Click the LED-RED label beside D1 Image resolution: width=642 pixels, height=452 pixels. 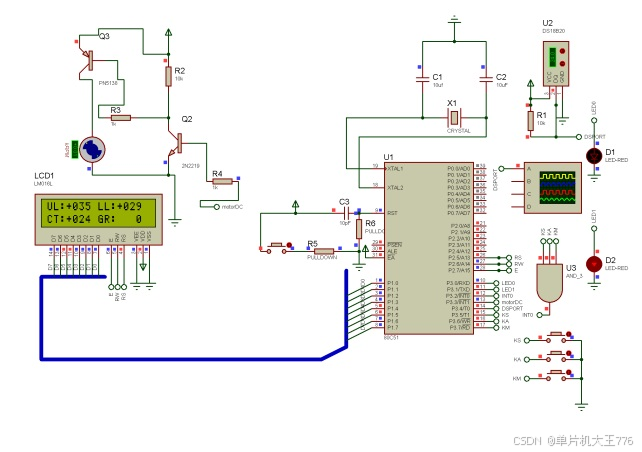click(x=617, y=160)
